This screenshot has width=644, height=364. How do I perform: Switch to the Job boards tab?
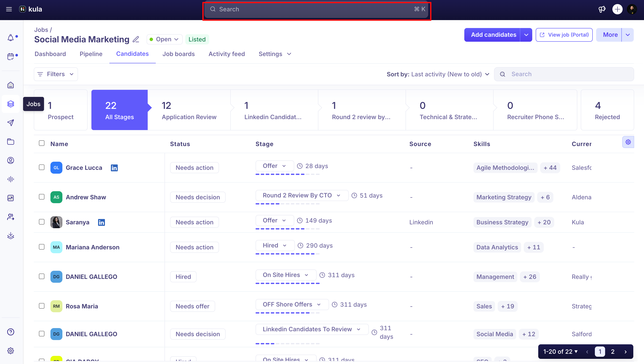(x=178, y=54)
